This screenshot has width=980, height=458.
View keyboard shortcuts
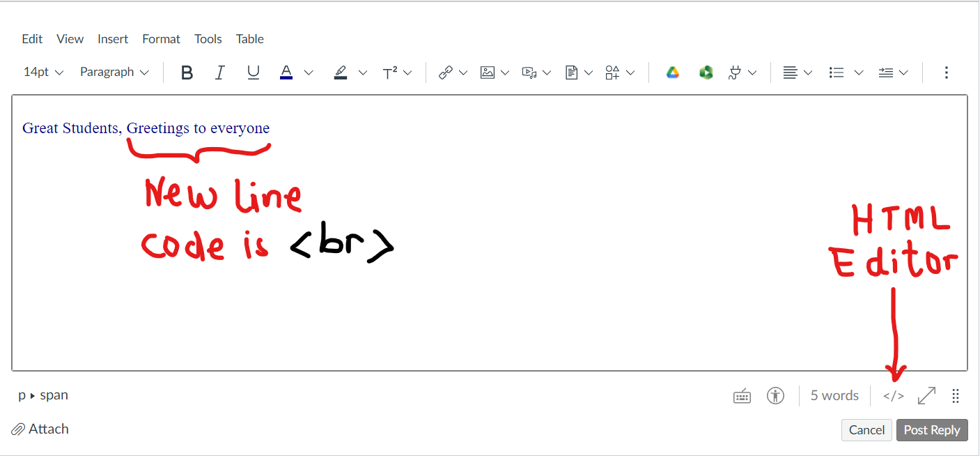pyautogui.click(x=741, y=395)
